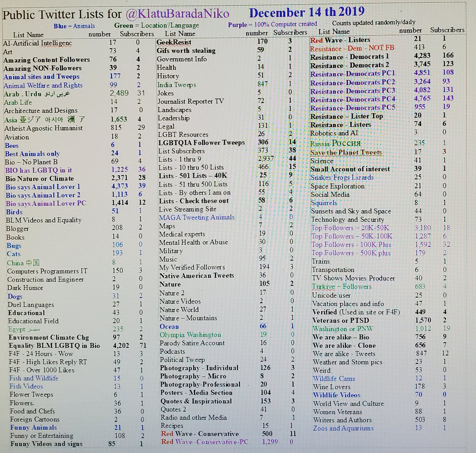Select the 'Russia Россия' list
Image resolution: width=476 pixels, height=453 pixels.
[336, 143]
